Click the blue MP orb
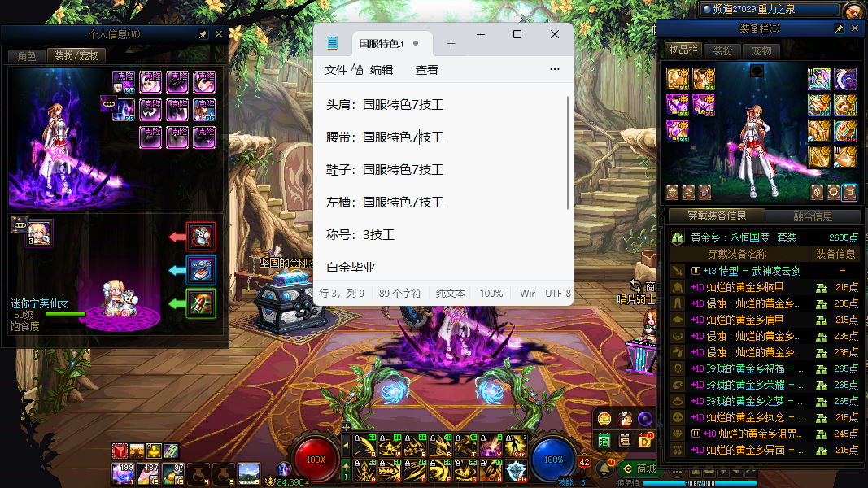The width and height of the screenshot is (868, 488). point(553,459)
